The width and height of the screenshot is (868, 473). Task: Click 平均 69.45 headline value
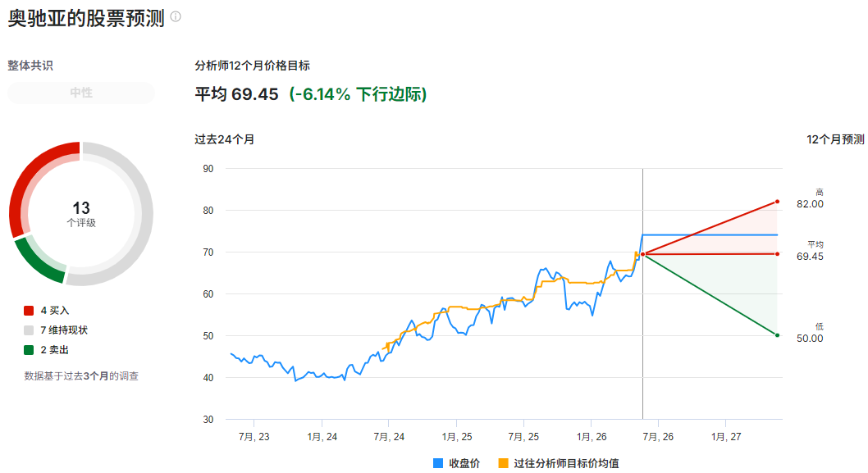(236, 94)
